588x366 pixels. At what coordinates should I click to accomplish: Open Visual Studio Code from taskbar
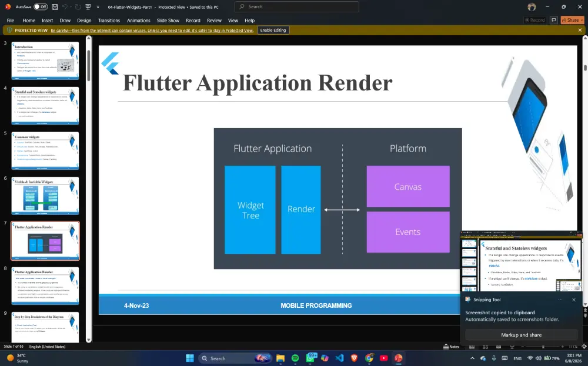tap(339, 358)
